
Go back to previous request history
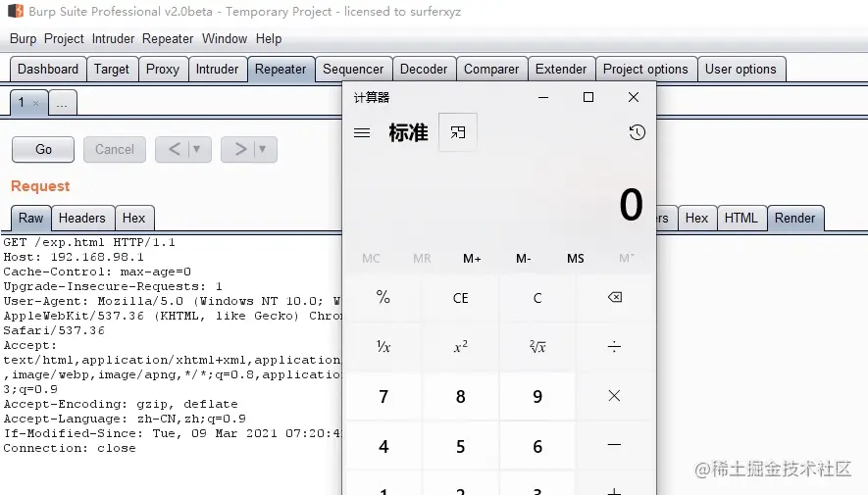pos(174,149)
